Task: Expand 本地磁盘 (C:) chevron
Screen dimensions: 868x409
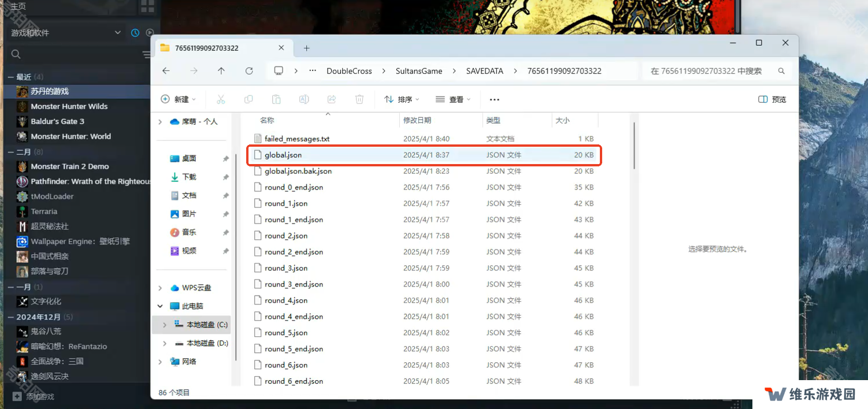Action: (x=165, y=325)
